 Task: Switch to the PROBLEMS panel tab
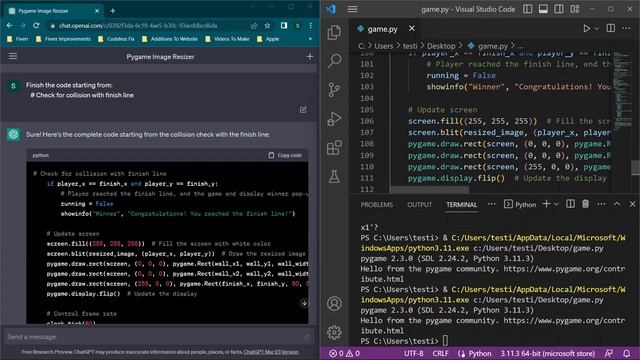pyautogui.click(x=376, y=205)
